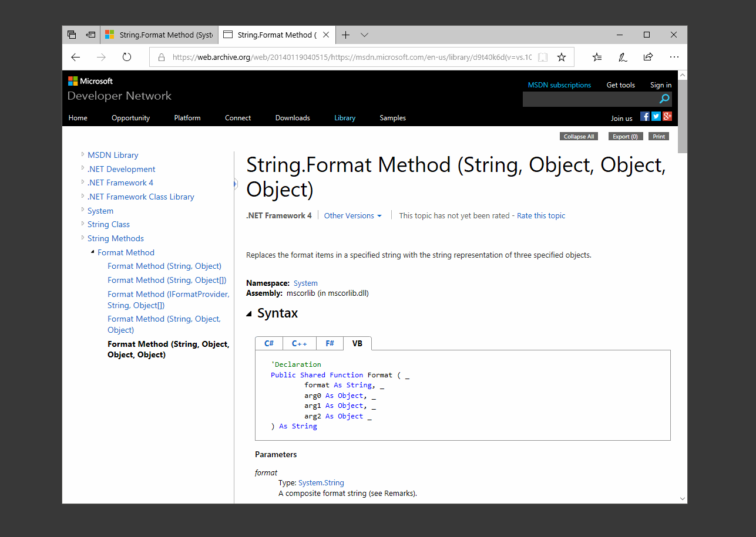
Task: Open the System.String link
Action: [321, 482]
